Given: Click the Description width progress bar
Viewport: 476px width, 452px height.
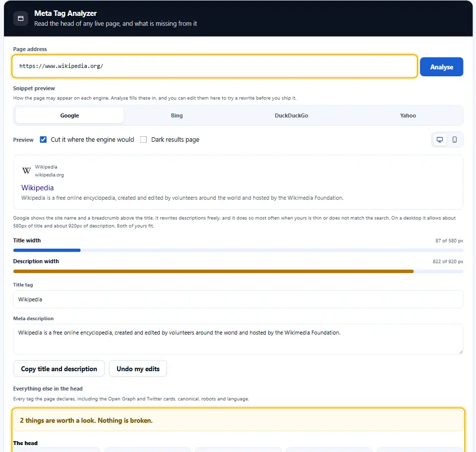Looking at the screenshot, I should coord(238,272).
